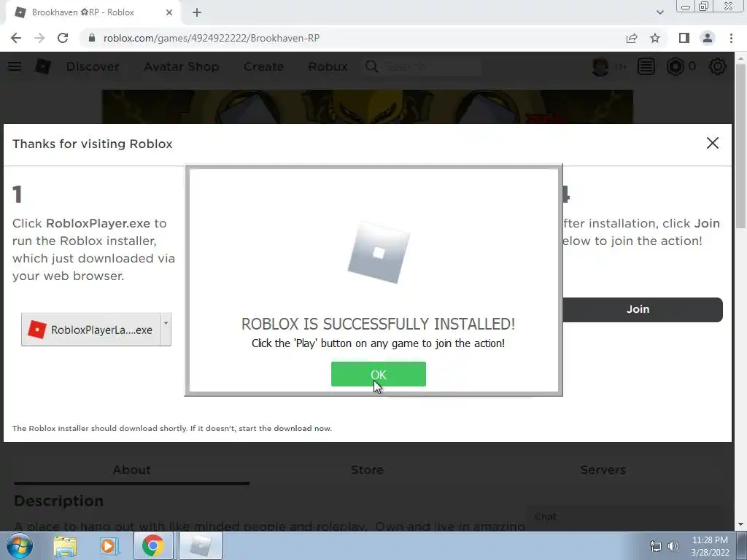Open the Robux page

coord(328,66)
